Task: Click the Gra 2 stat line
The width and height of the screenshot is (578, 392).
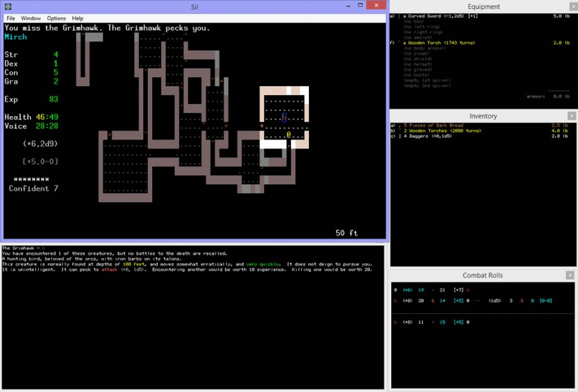Action: [x=31, y=81]
